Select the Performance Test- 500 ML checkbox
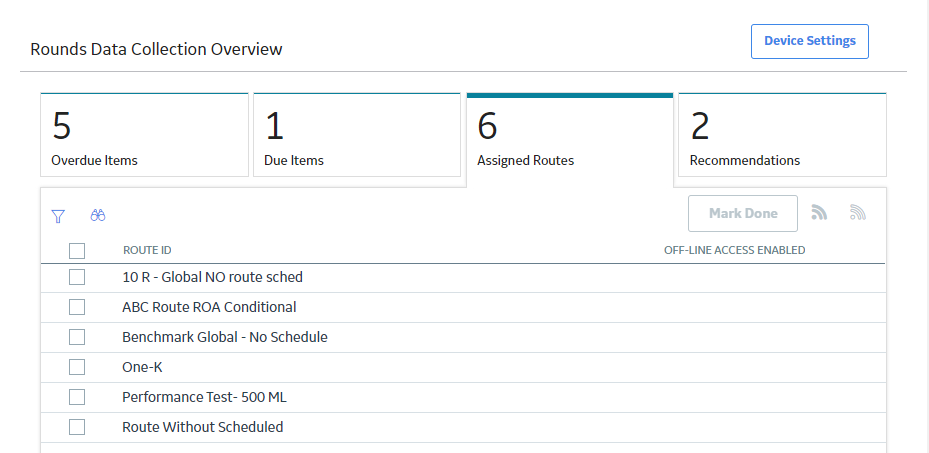The height and width of the screenshot is (453, 929). coord(77,397)
